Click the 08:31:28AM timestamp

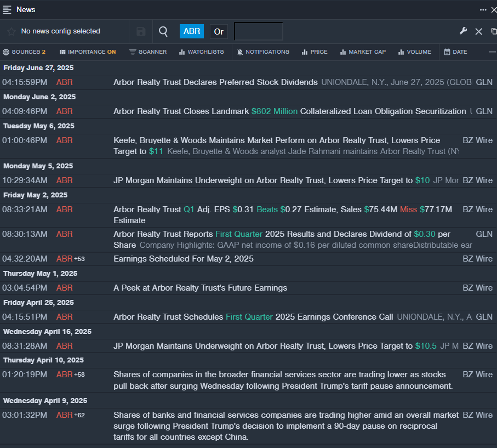25,346
